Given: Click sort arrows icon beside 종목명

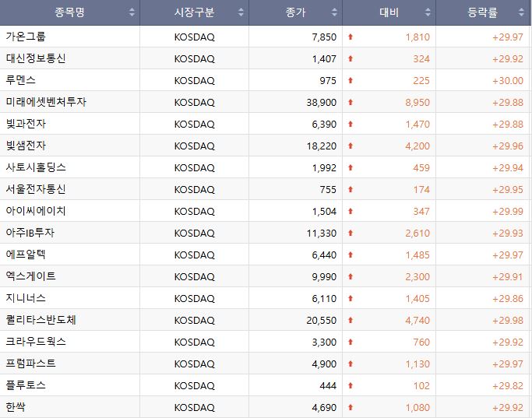Looking at the screenshot, I should (x=132, y=12).
